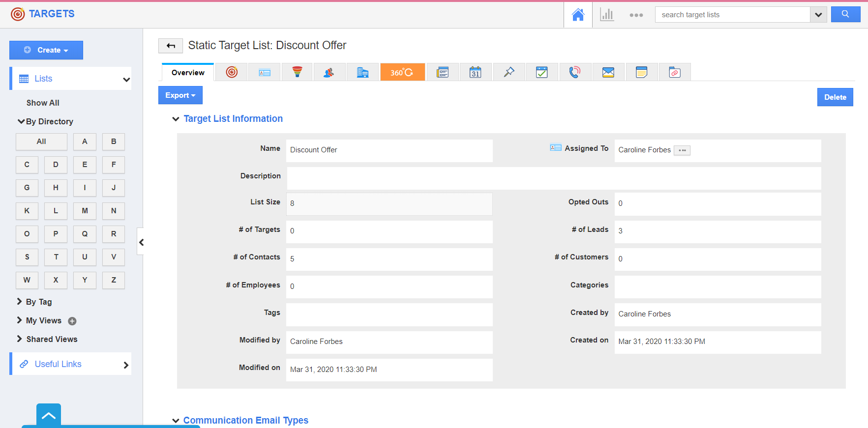Image resolution: width=868 pixels, height=428 pixels.
Task: Open the calendar tab icon
Action: [x=475, y=72]
